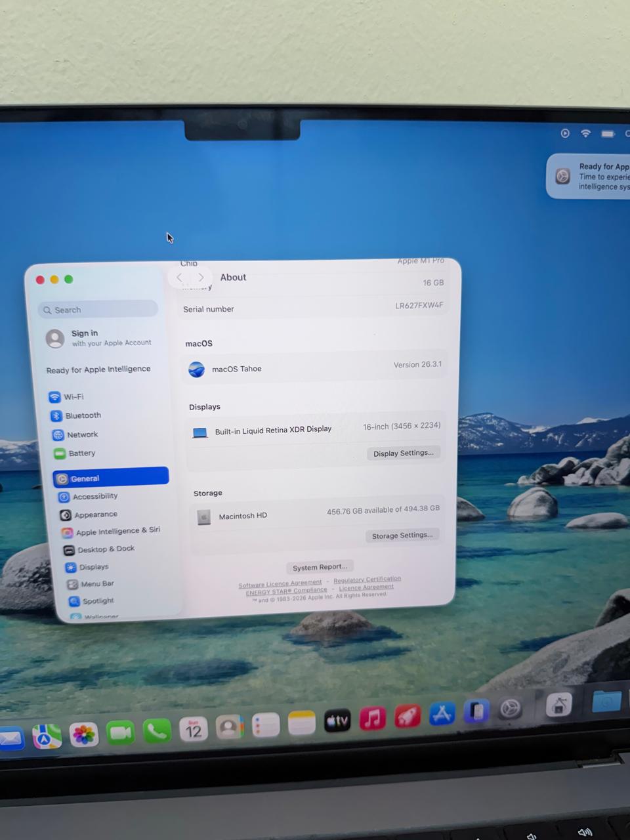Click the 16 GB memory value
The height and width of the screenshot is (840, 630).
tap(433, 282)
